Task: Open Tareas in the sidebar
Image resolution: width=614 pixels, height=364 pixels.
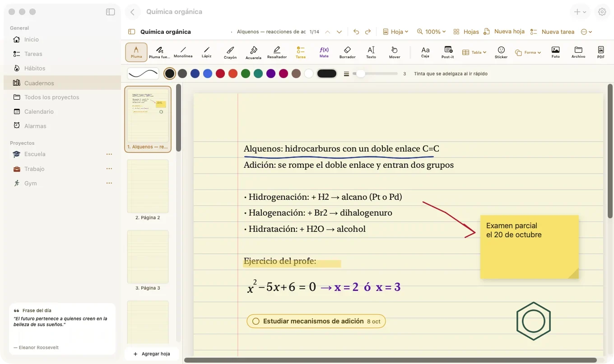Action: pos(62,54)
